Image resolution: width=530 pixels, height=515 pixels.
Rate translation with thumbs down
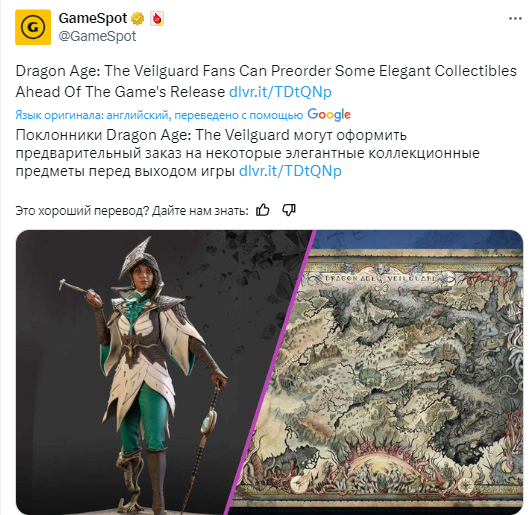click(x=289, y=210)
